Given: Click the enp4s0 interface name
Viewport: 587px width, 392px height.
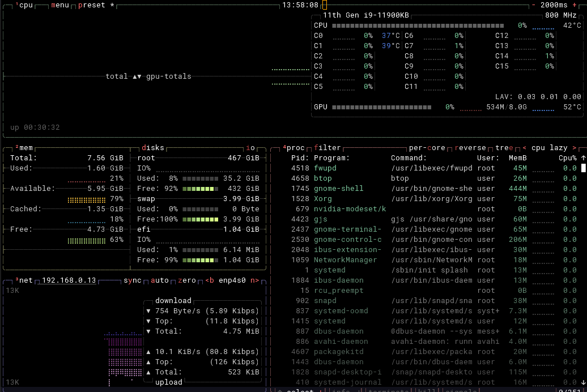Looking at the screenshot, I should pos(232,280).
